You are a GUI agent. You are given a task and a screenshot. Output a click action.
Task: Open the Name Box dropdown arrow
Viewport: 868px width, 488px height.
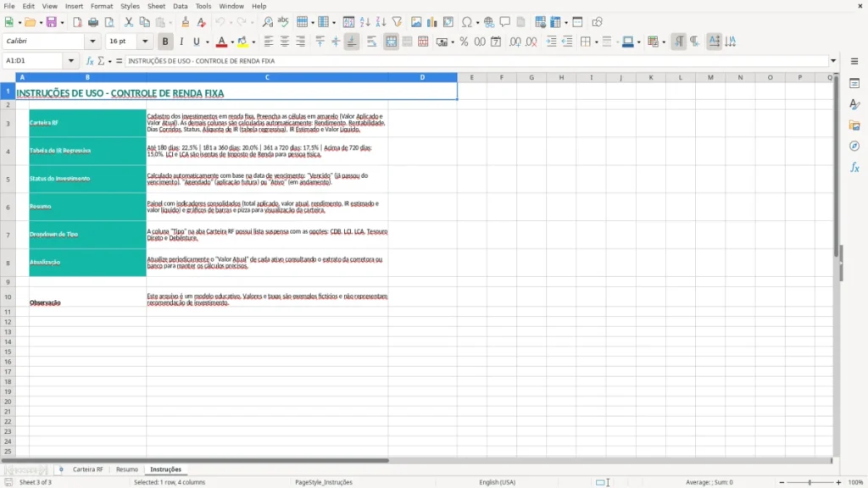(x=71, y=60)
